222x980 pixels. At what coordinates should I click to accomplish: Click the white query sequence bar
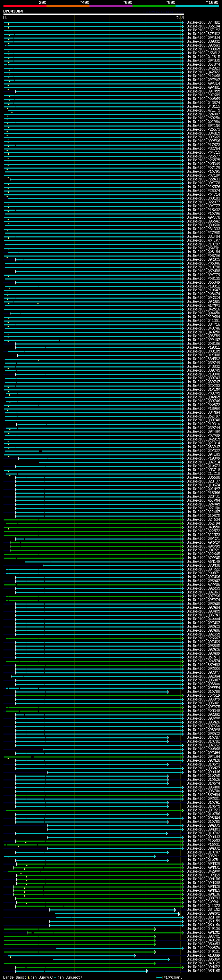(x=94, y=14)
